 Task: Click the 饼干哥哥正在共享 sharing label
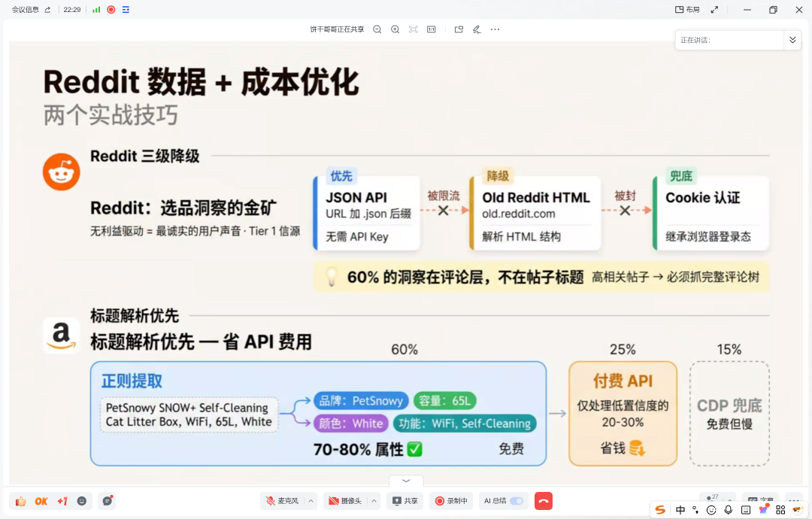pos(337,29)
